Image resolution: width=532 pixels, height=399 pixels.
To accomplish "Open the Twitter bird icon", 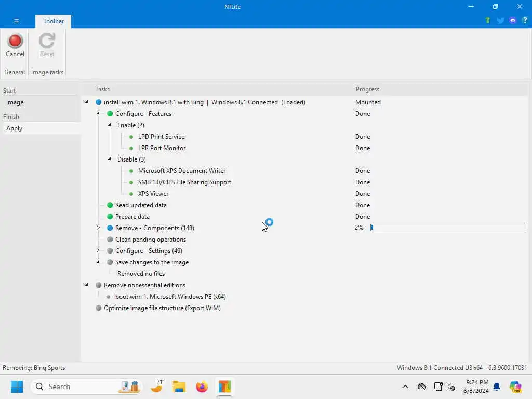I will pyautogui.click(x=500, y=20).
